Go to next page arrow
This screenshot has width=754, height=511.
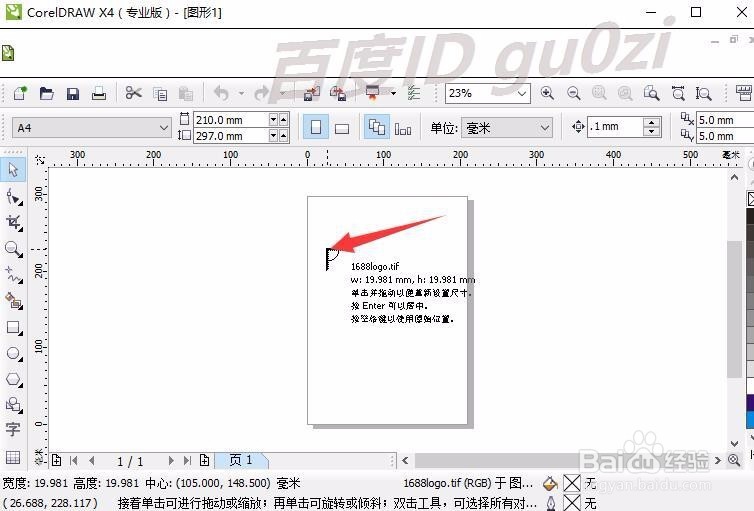(171, 461)
